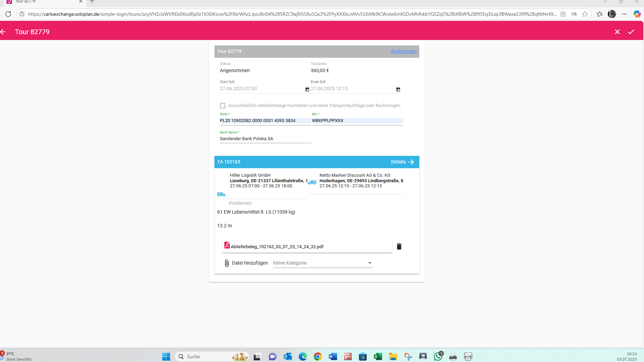Viewport: 644px width, 362px height.
Task: Open Windows Start menu
Action: pos(166,357)
